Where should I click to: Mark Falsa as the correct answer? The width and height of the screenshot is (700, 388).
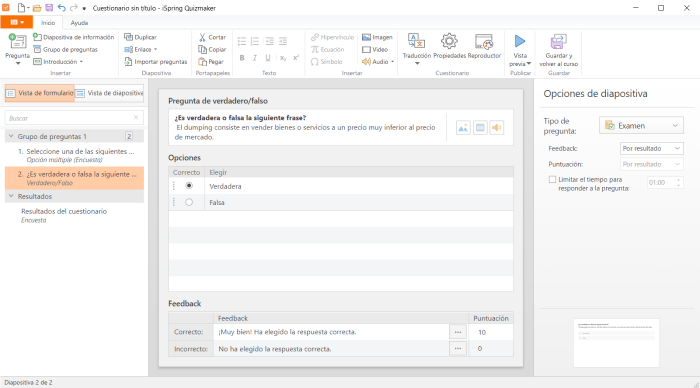tap(189, 202)
